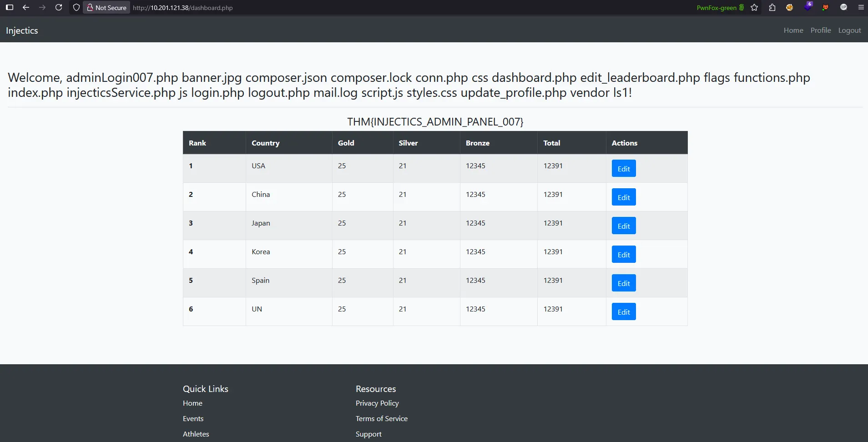868x442 pixels.
Task: Click the Bronze value 12345 in Spain row
Action: (x=475, y=280)
